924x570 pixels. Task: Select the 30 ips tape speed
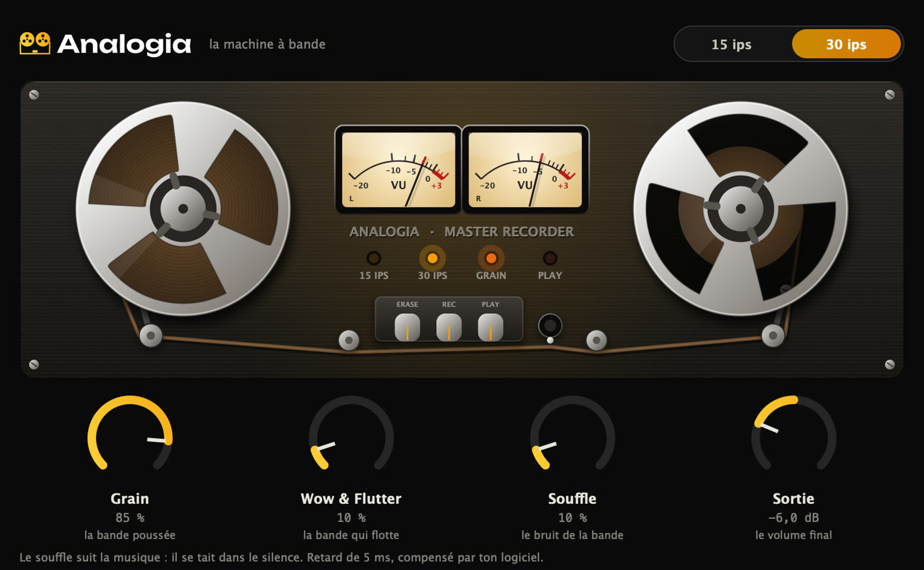[846, 44]
